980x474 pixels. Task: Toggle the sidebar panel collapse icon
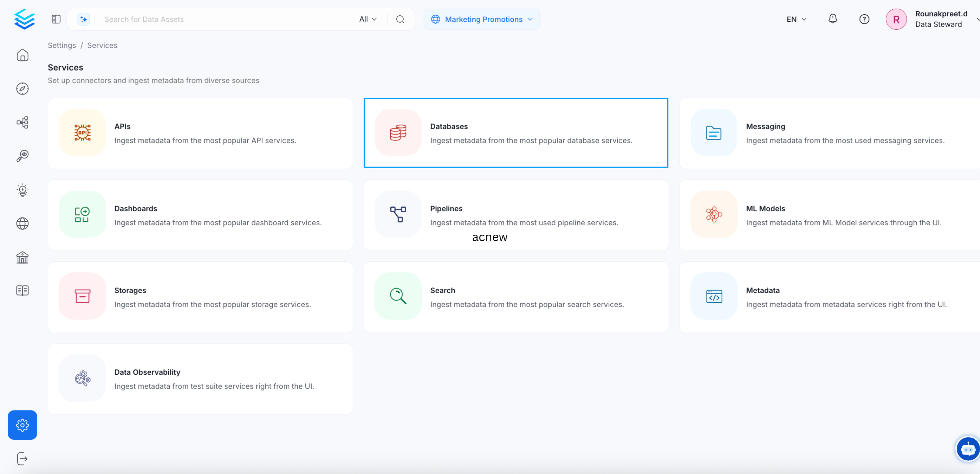coord(56,19)
